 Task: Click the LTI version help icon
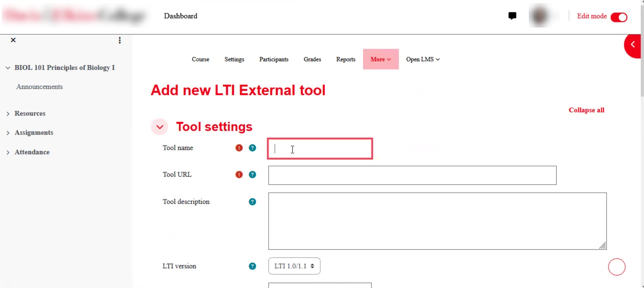pyautogui.click(x=252, y=266)
